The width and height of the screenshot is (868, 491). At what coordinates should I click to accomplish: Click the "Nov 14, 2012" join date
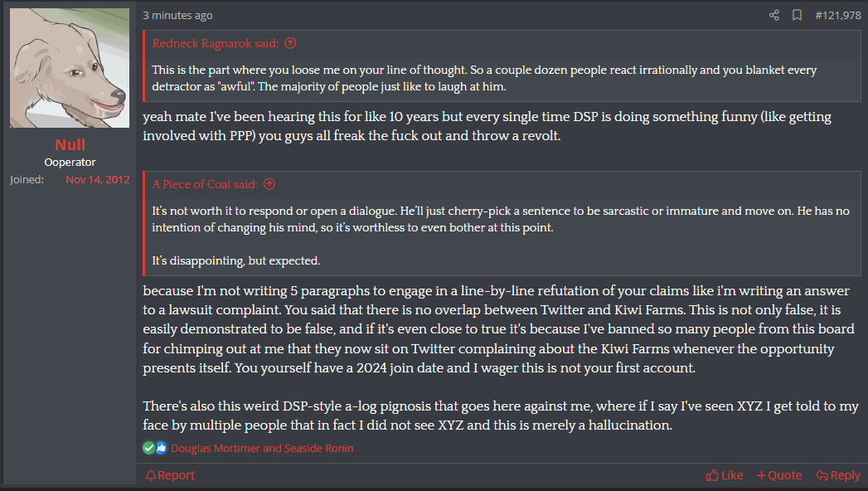(98, 179)
